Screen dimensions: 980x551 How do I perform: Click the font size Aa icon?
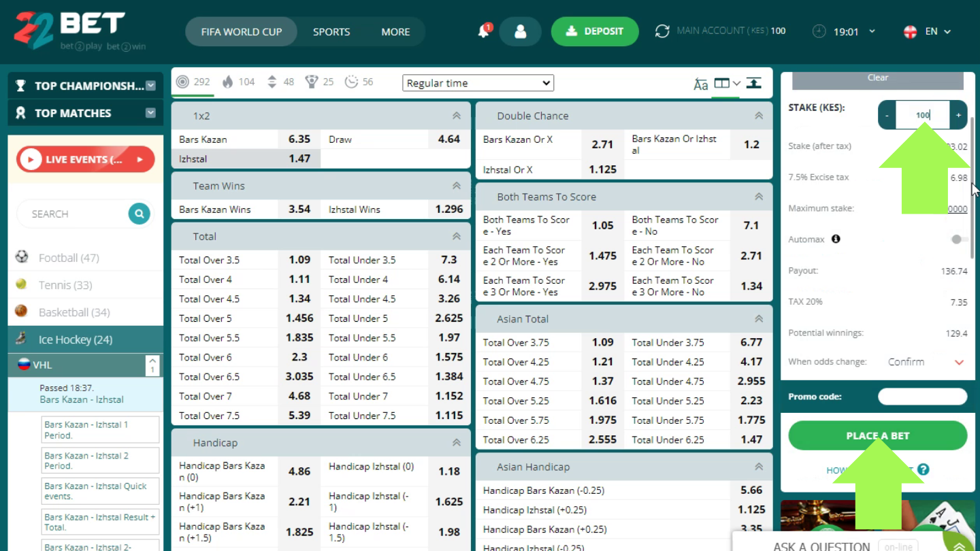tap(700, 84)
